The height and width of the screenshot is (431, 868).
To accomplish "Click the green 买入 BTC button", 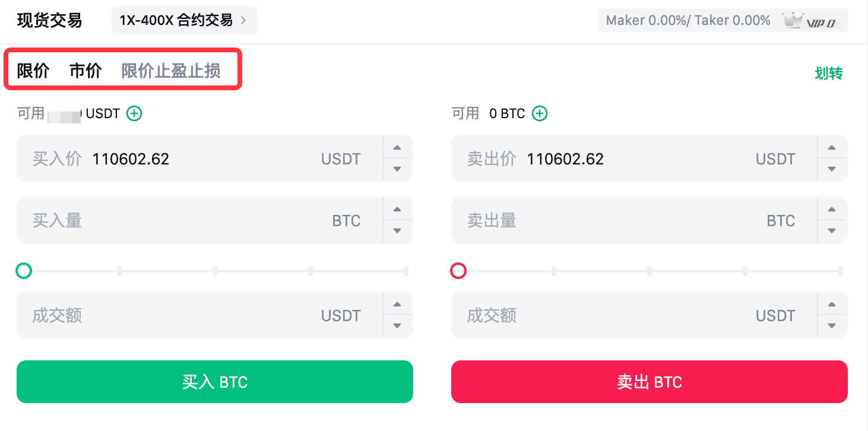I will point(215,382).
